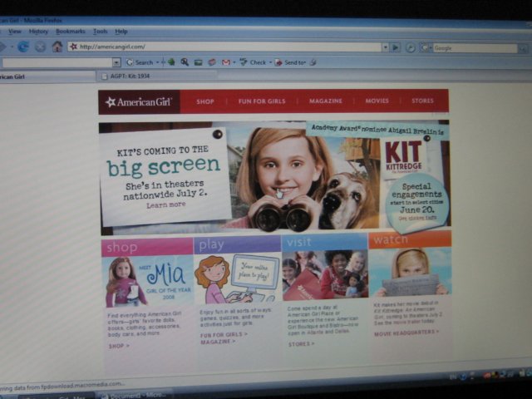Open the Google toolbar search box dropdown
Image resolution: width=532 pixels, height=399 pixels.
(116, 63)
